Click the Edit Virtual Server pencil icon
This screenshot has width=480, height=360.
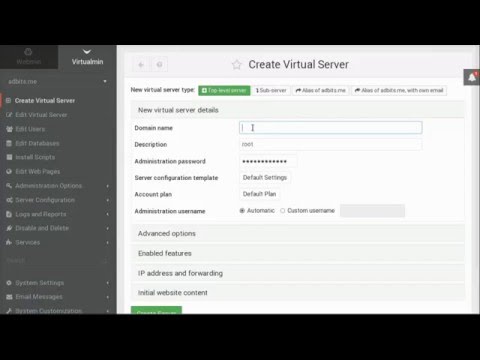9,115
